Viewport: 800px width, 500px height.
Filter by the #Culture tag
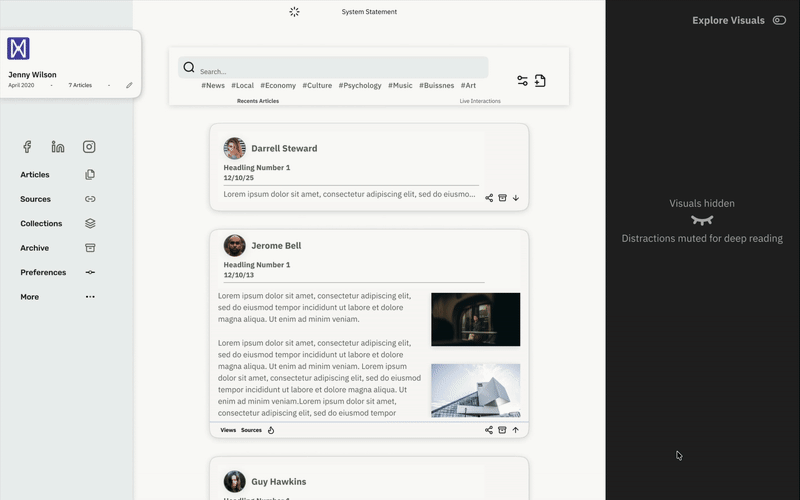tap(317, 86)
